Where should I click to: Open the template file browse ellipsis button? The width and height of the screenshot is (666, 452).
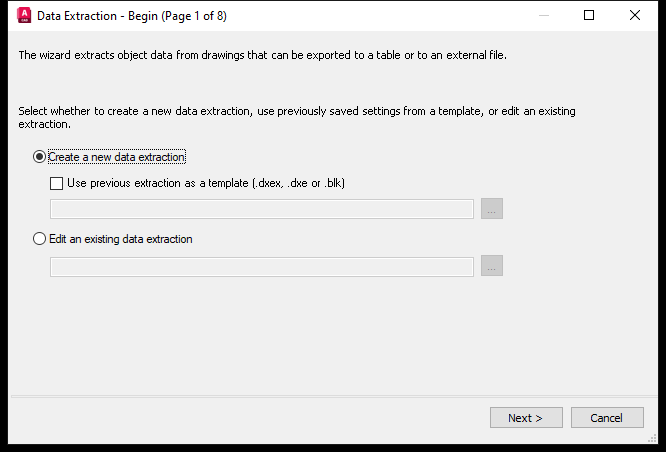coord(492,209)
